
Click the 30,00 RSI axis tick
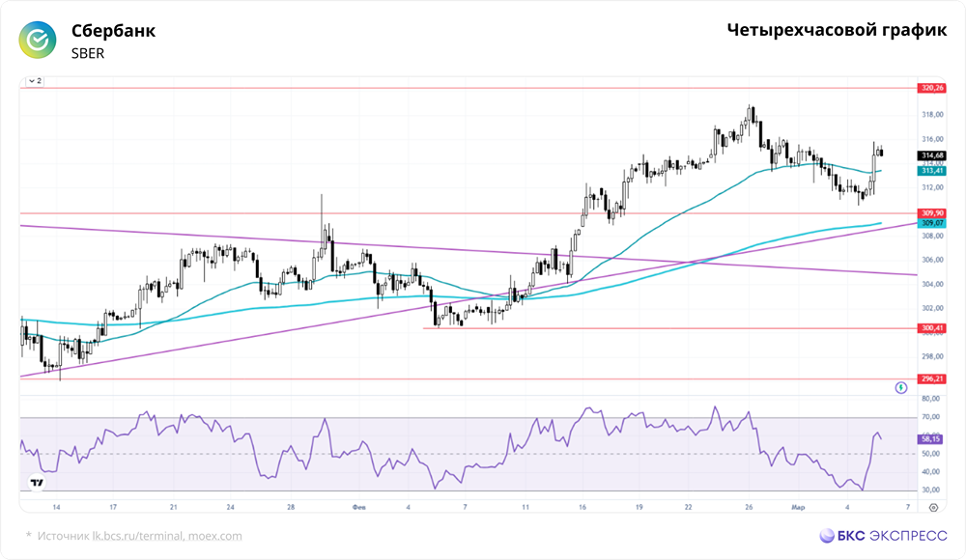(931, 490)
